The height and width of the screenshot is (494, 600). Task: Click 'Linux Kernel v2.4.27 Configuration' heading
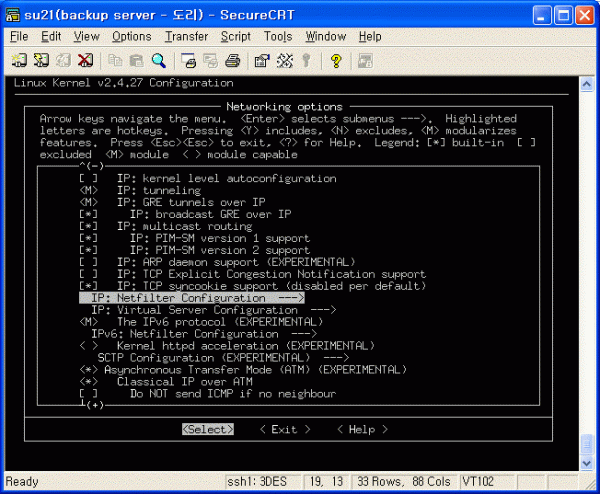124,83
